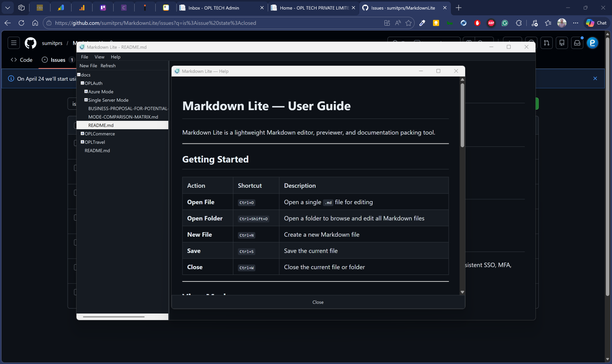612x364 pixels.
Task: Open the Google Keep extension
Action: pyautogui.click(x=436, y=23)
